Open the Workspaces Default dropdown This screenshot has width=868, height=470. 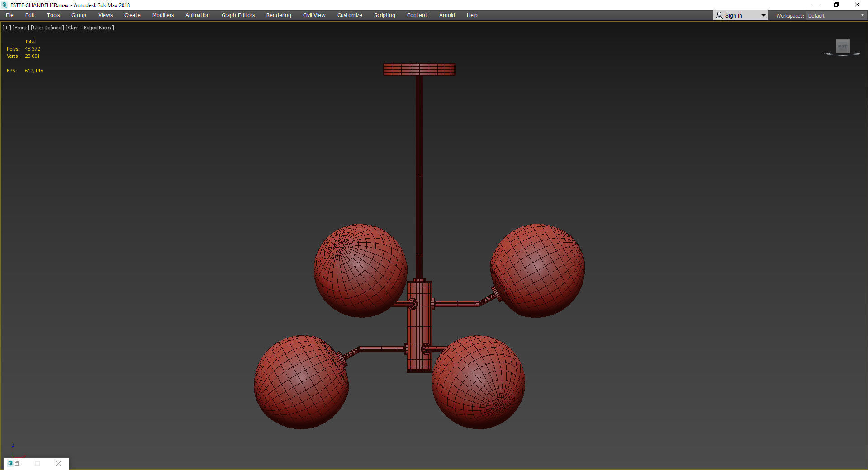(x=836, y=16)
